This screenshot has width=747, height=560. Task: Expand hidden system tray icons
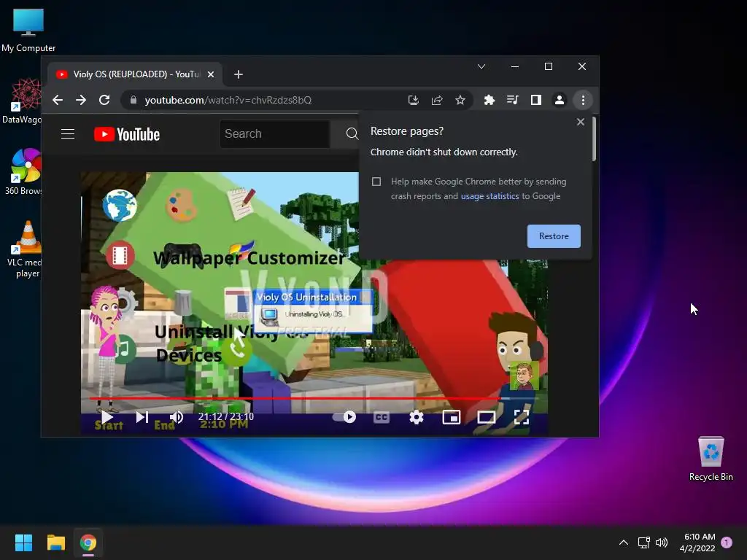pos(623,542)
